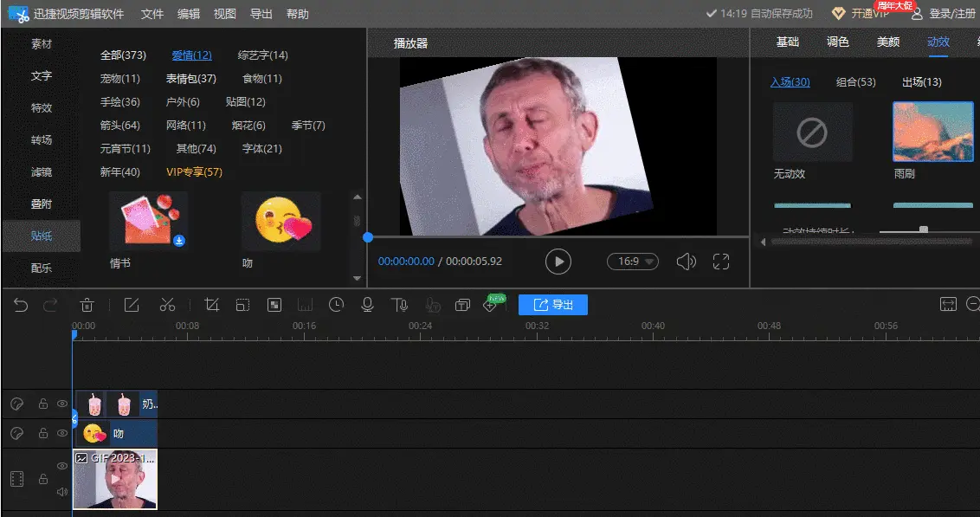Hide the 吻 sticker track
This screenshot has height=517, width=980.
61,433
